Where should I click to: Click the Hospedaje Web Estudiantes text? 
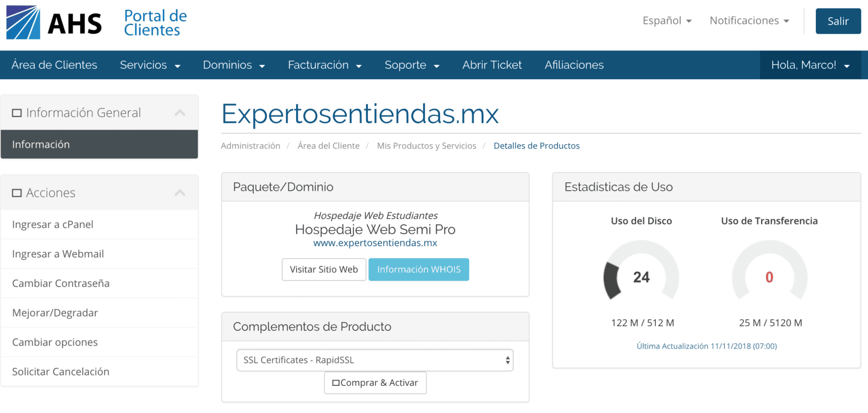(375, 215)
